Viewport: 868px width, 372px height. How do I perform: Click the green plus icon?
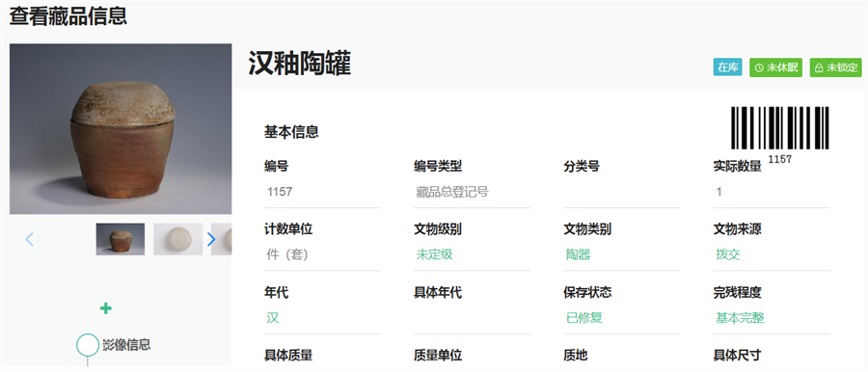pos(106,308)
